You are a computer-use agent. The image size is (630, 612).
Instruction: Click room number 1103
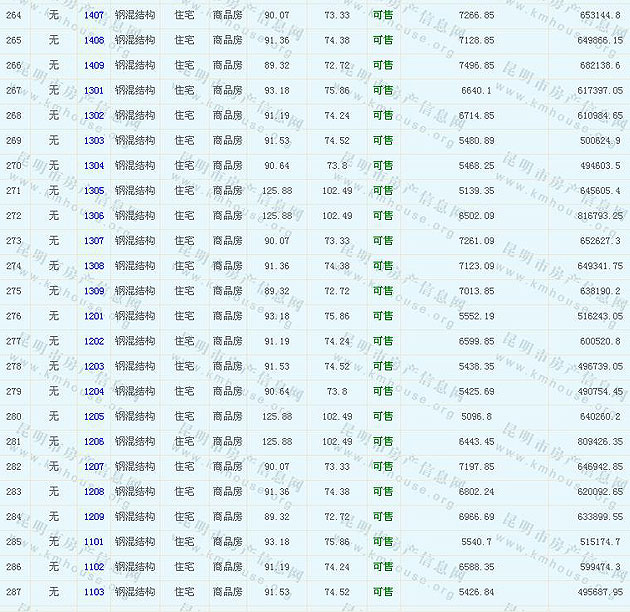tap(94, 591)
